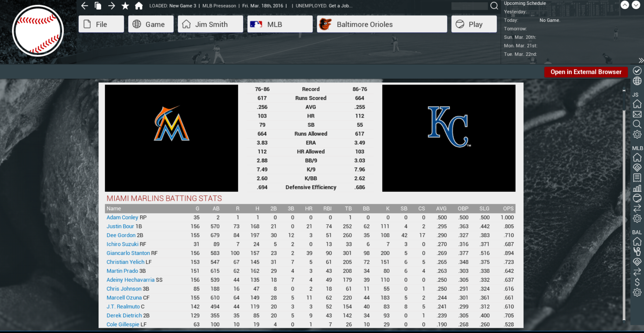Click the copy pages icon in top bar
This screenshot has height=333, width=644.
point(98,5)
